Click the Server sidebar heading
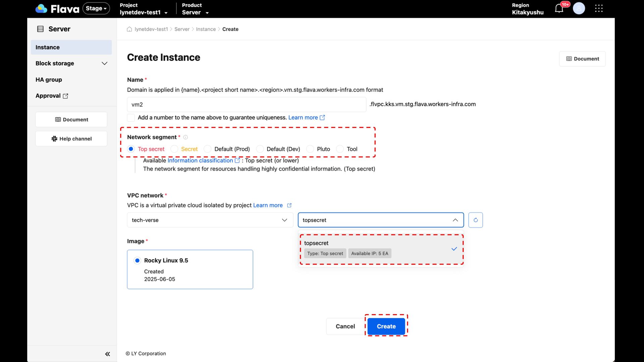 tap(59, 29)
